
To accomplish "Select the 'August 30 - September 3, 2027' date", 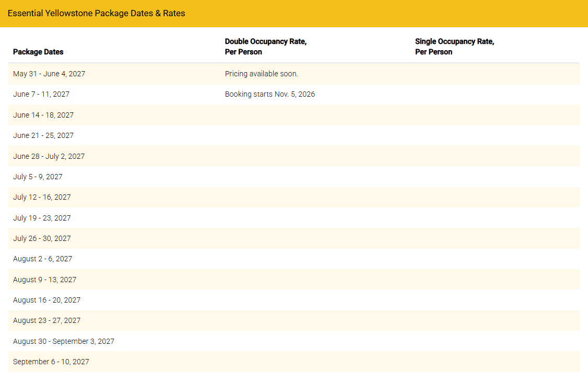I will 63,341.
